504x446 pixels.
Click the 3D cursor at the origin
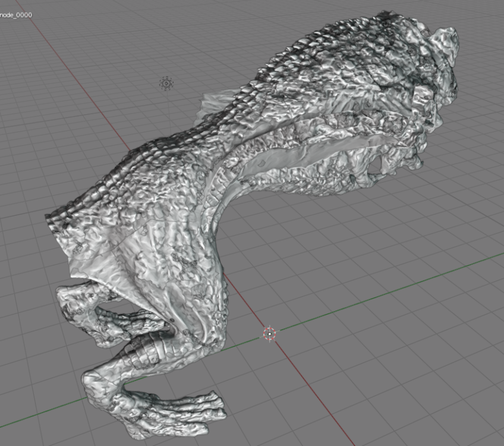click(270, 334)
